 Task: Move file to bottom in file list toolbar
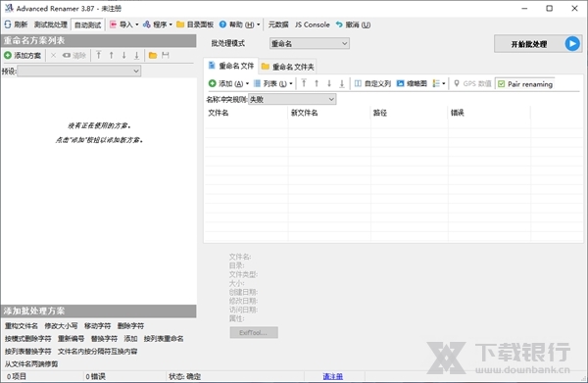point(342,83)
